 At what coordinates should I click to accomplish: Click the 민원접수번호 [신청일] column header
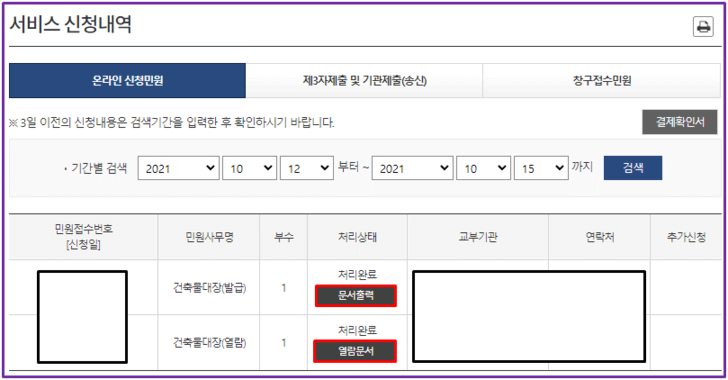coord(84,236)
